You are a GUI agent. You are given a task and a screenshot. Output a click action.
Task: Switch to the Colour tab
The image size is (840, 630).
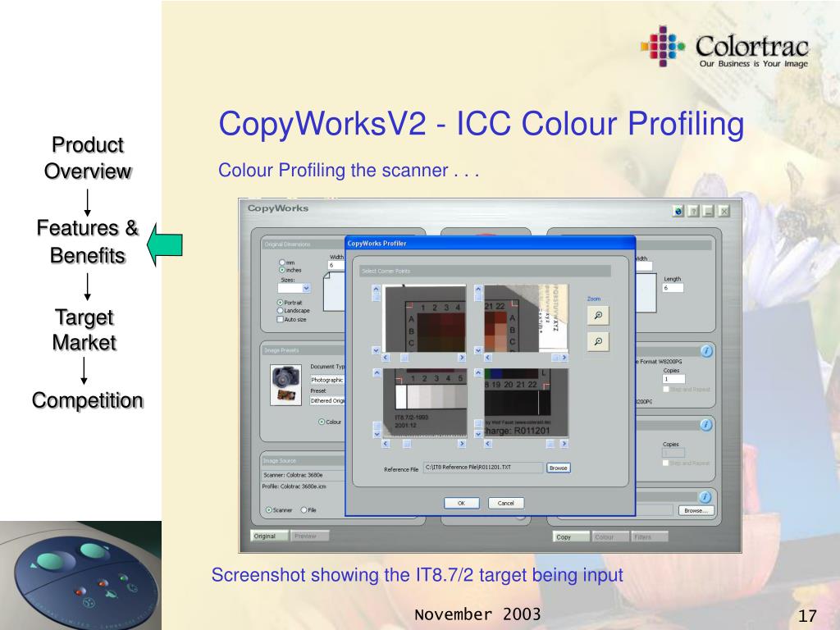tap(610, 536)
